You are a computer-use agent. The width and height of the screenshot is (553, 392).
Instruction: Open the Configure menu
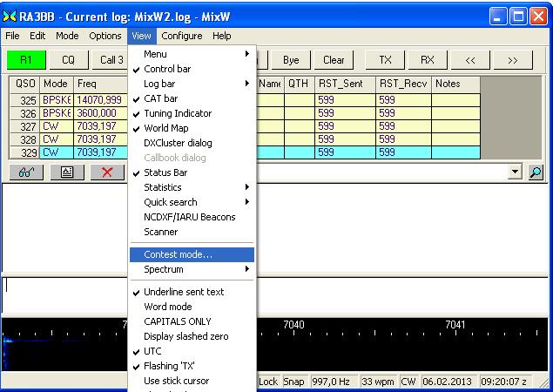[x=181, y=36]
